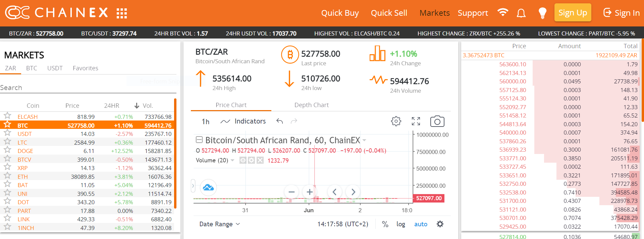This screenshot has height=239, width=644.
Task: Add XRP to favorites
Action: coord(7,167)
